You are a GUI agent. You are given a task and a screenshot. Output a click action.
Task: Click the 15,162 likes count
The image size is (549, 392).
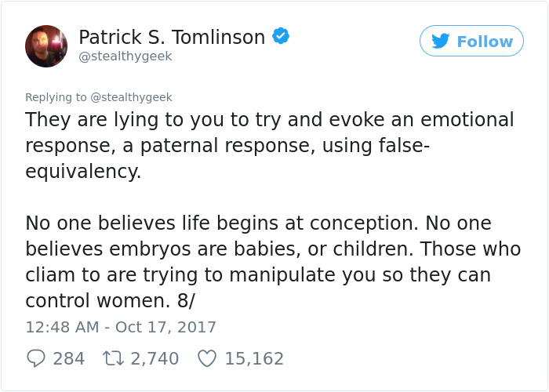coord(254,359)
